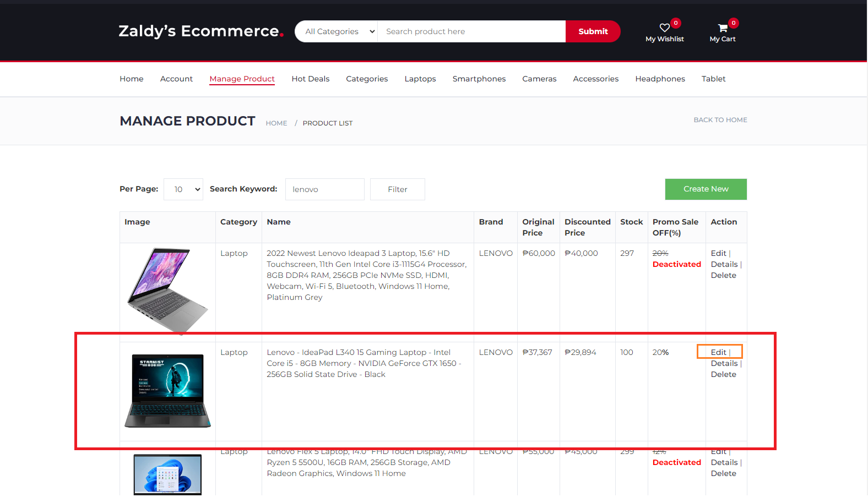The height and width of the screenshot is (503, 868).
Task: Open the Tablet menu item
Action: tap(713, 79)
